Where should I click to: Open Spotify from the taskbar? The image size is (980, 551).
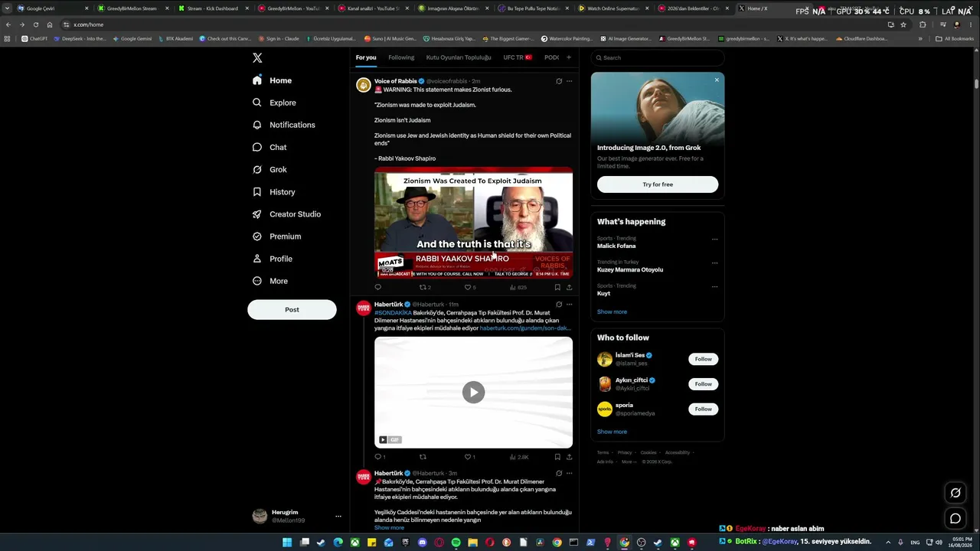[x=456, y=543]
